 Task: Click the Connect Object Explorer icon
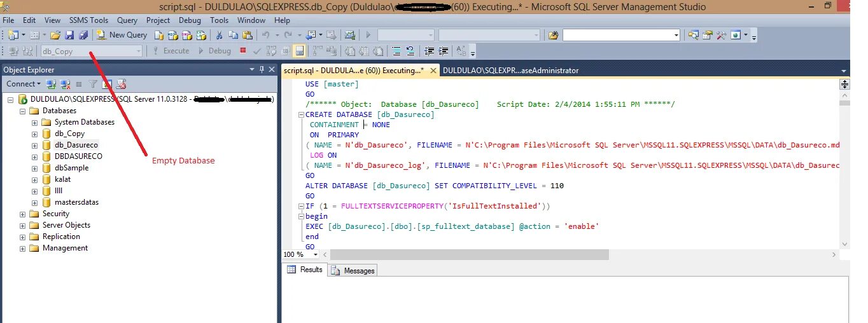tap(52, 84)
